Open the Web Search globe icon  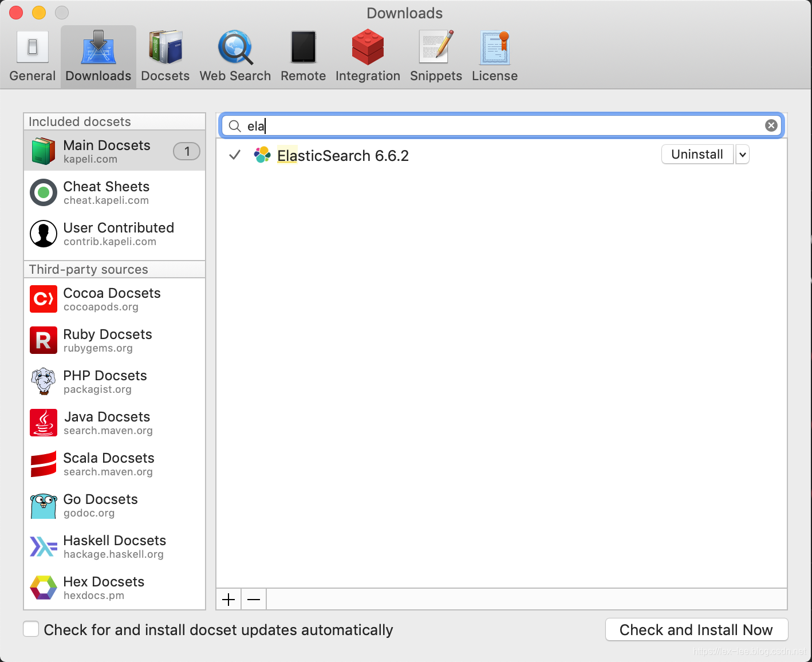point(235,47)
